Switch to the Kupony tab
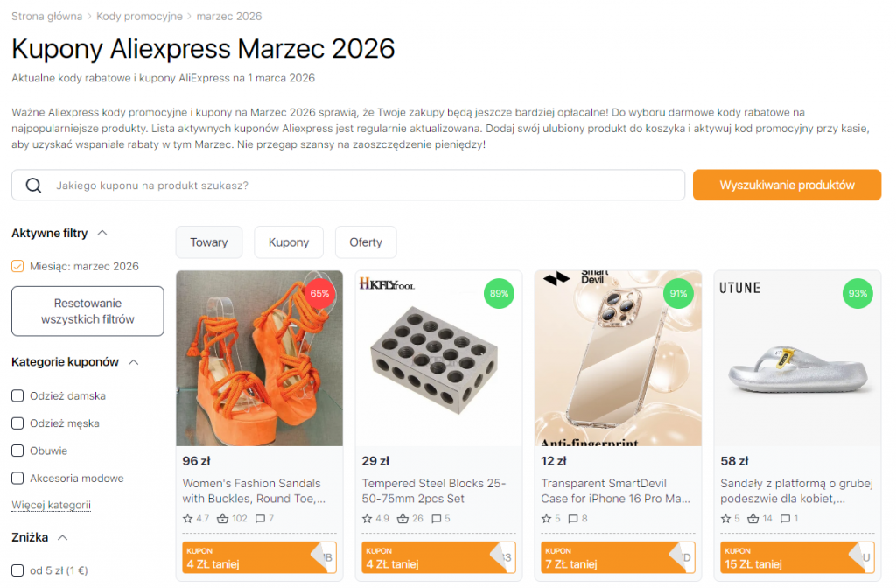The height and width of the screenshot is (588, 896). [x=289, y=241]
